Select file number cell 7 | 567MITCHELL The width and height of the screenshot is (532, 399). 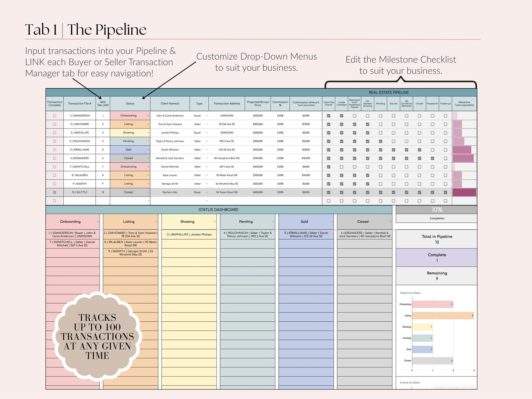pyautogui.click(x=80, y=167)
